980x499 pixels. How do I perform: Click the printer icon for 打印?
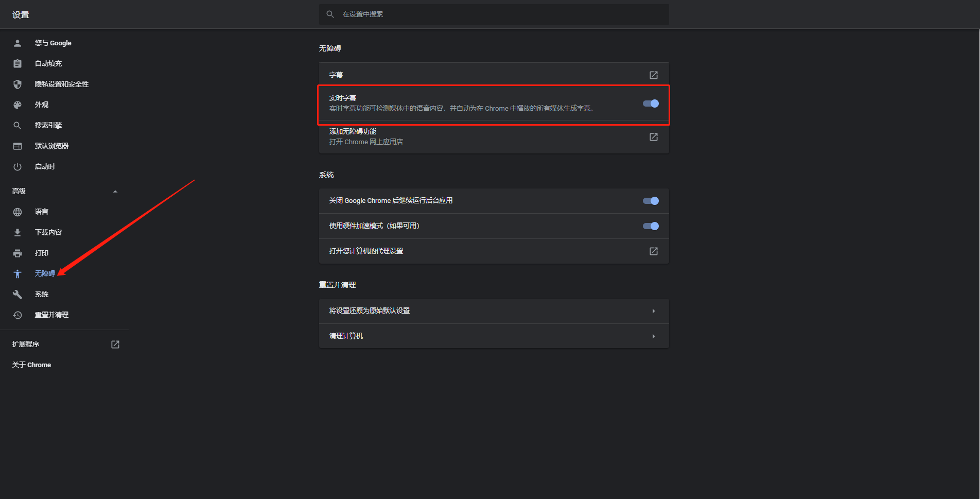(x=17, y=253)
